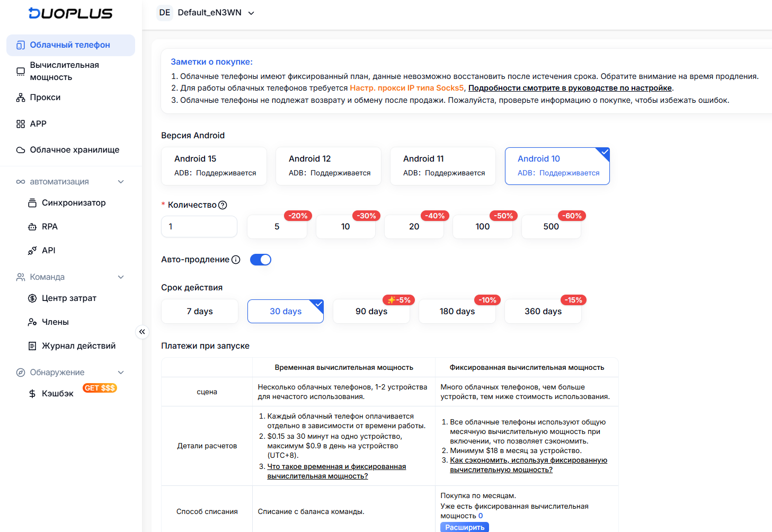
Task: Collapse the Обнаружение section chevron
Action: point(121,373)
